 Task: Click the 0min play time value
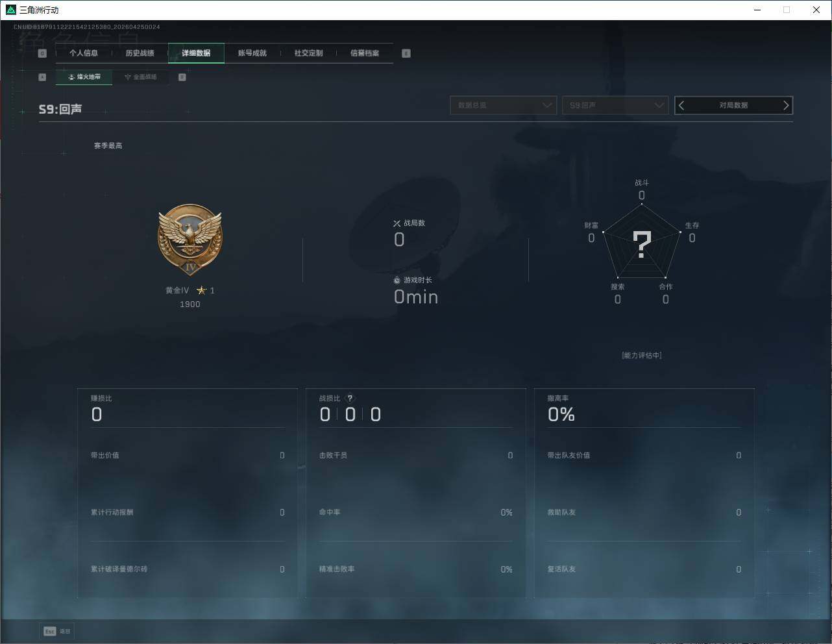pos(416,297)
